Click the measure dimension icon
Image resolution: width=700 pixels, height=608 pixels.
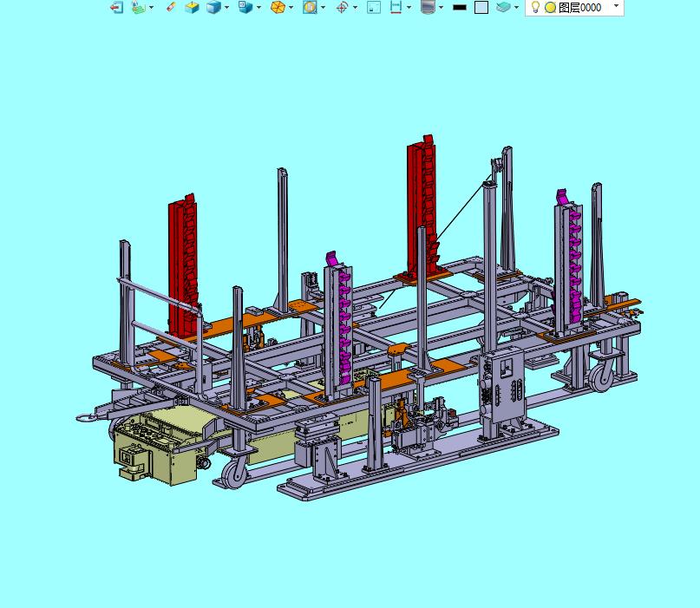click(x=396, y=7)
